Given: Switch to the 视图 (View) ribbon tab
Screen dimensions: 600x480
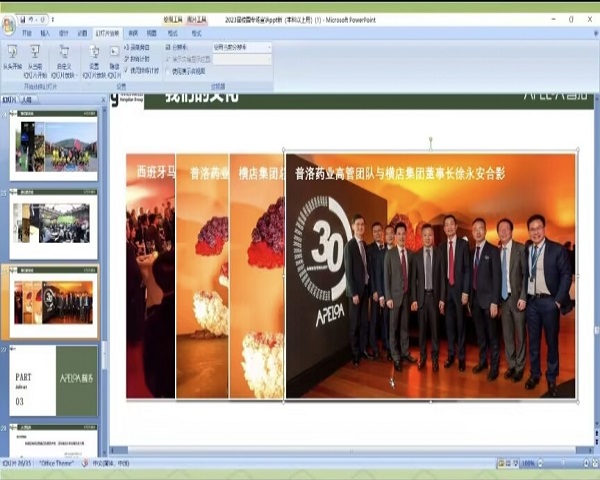Looking at the screenshot, I should click(152, 34).
